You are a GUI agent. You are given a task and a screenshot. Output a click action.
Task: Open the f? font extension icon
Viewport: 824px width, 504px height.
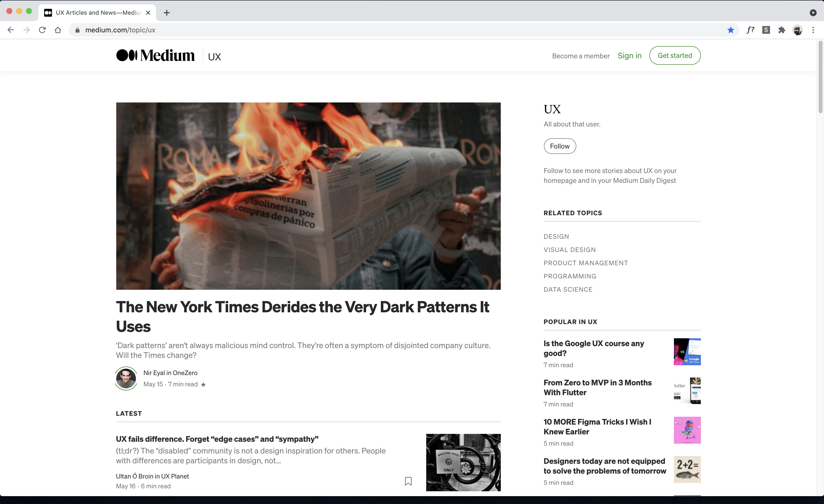750,30
